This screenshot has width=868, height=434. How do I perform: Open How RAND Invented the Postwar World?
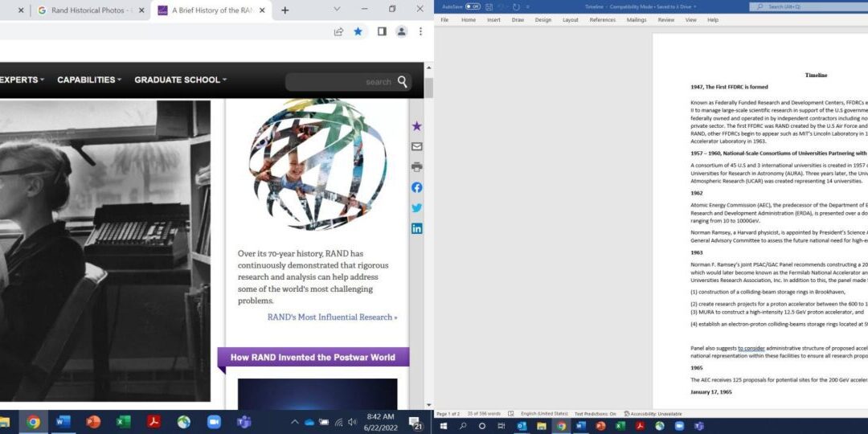point(313,358)
